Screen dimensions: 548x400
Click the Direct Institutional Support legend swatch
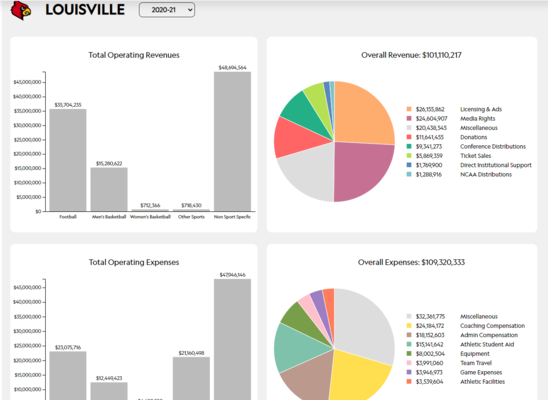tap(409, 165)
